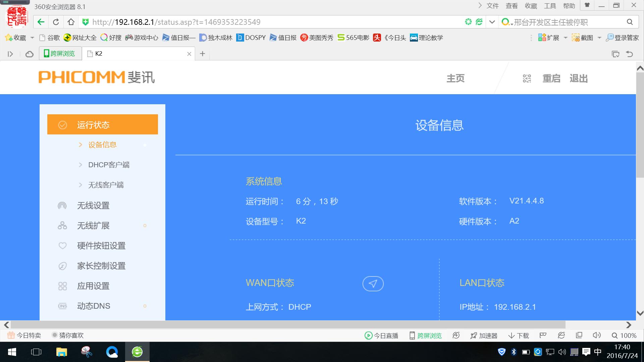Click the WAN口状态 paper-plane icon

pyautogui.click(x=373, y=283)
